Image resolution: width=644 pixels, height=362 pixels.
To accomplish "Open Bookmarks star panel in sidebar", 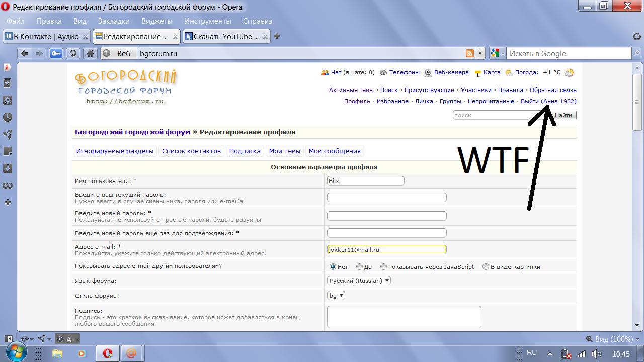I will pos(8,83).
